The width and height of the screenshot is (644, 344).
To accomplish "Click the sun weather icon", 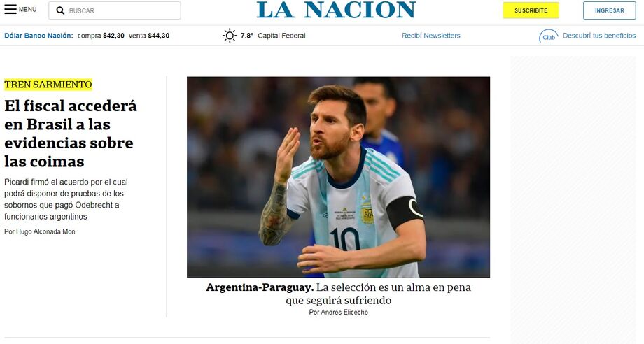I will [x=230, y=36].
